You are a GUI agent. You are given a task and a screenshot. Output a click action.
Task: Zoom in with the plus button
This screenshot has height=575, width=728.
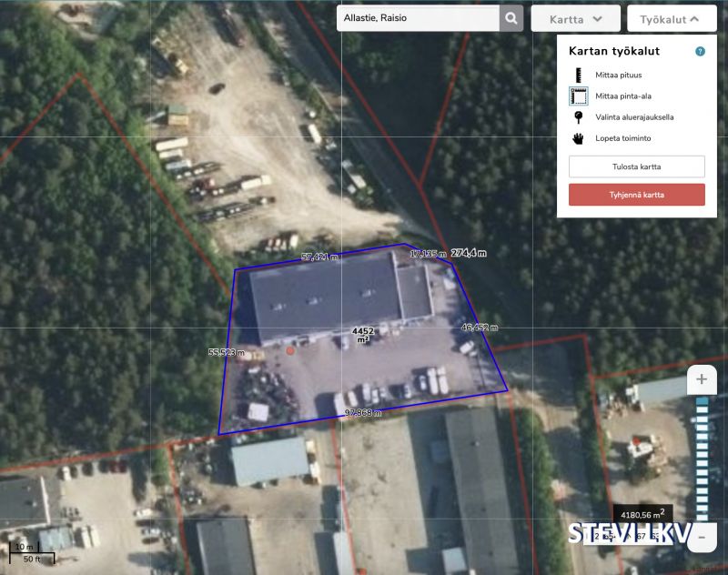(701, 379)
